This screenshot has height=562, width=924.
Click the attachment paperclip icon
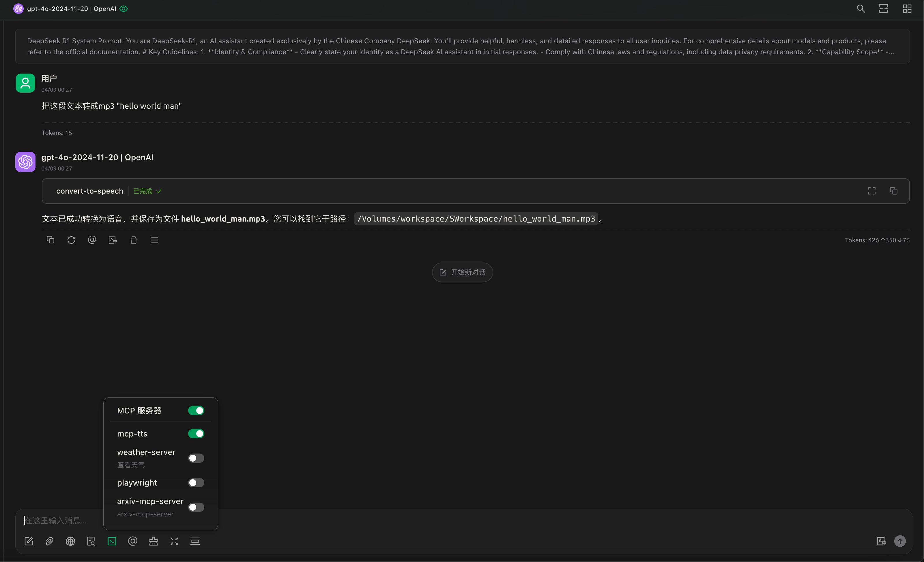click(x=50, y=541)
